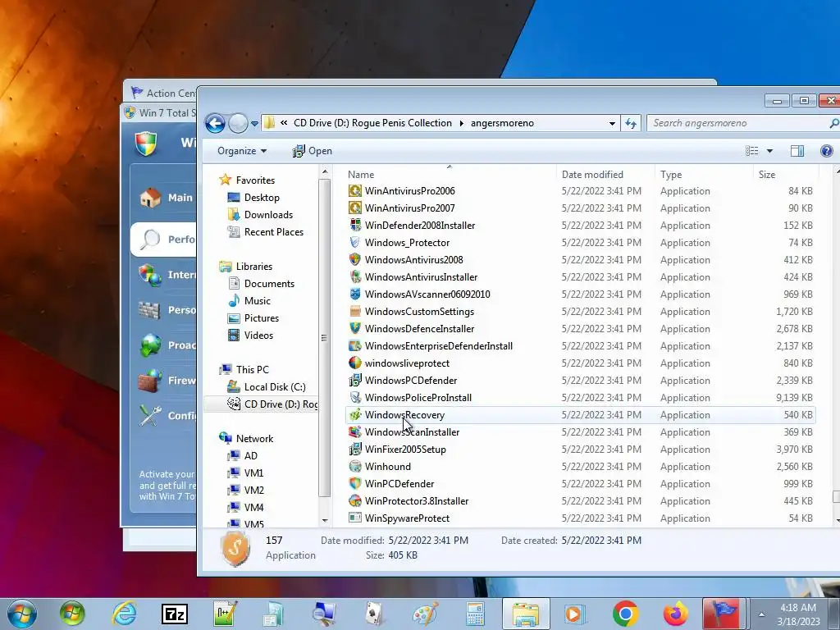Click the windowsliveprotect icon
This screenshot has height=630, width=840.
coord(354,363)
